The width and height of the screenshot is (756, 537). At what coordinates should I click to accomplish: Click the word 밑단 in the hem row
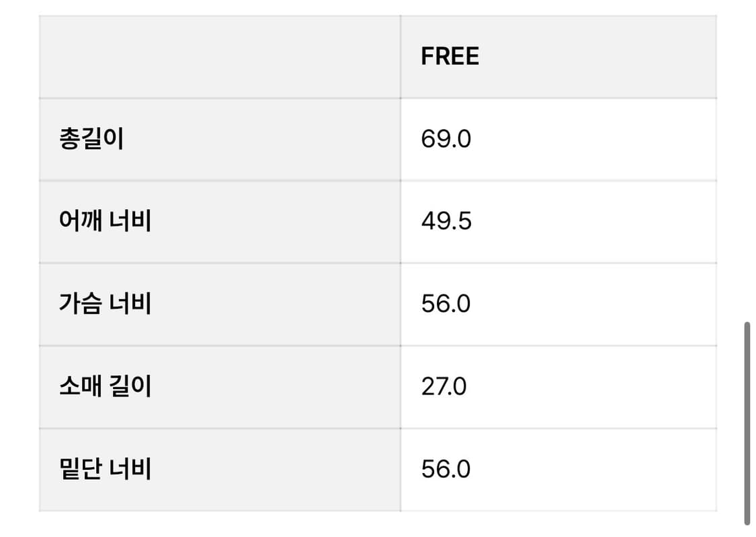coord(80,468)
